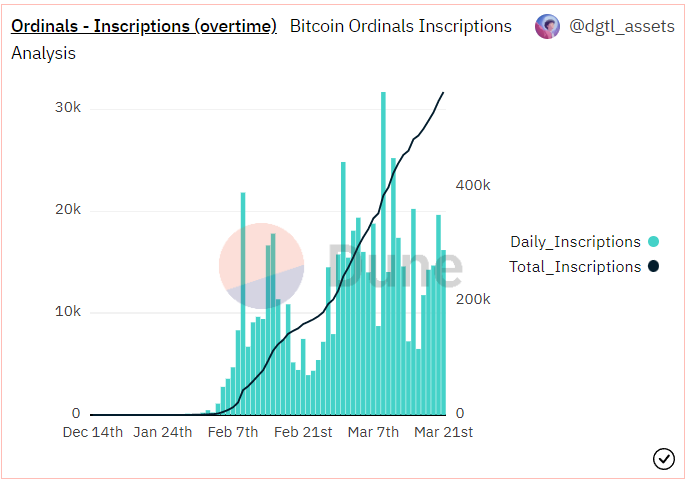The image size is (688, 483).
Task: Click the teal Daily_Inscriptions legend dot
Action: (x=653, y=242)
